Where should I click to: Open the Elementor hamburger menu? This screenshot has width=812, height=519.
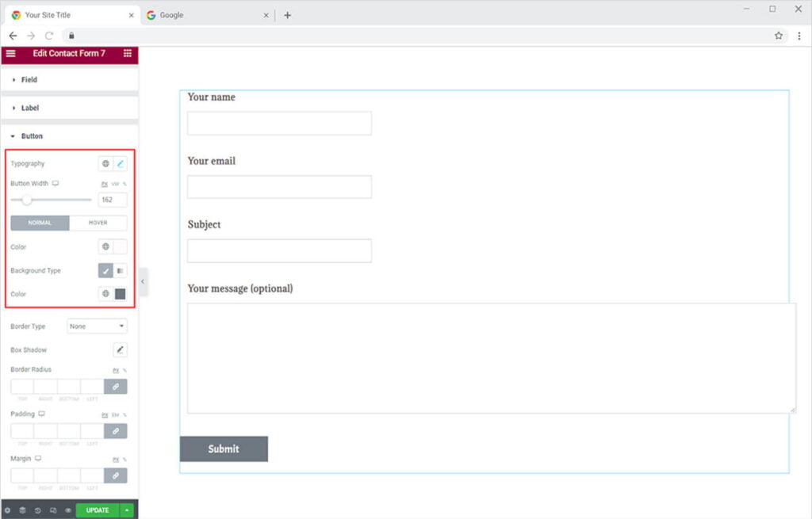coord(10,53)
